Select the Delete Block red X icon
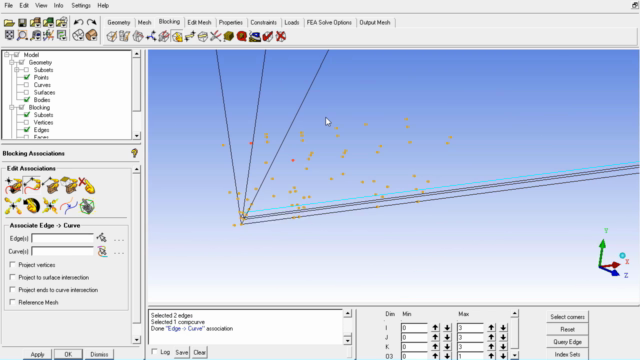This screenshot has height=360, width=640. 281,36
